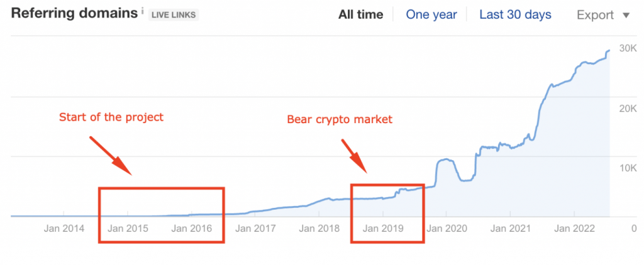Click the Jan 2022 axis label

(x=573, y=229)
